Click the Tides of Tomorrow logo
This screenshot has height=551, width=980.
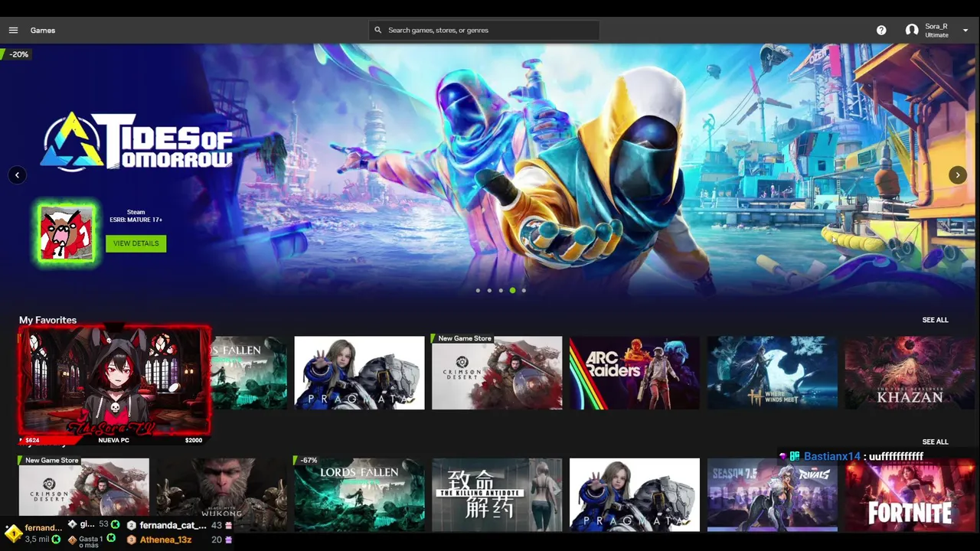click(x=137, y=142)
